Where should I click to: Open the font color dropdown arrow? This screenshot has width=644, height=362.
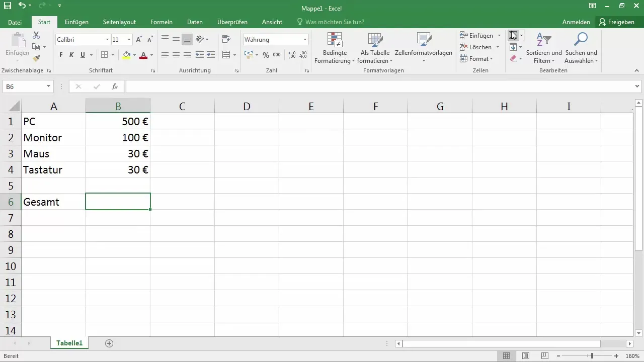151,55
